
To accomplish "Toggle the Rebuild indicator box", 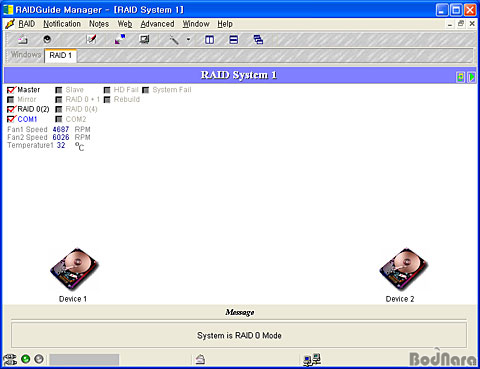I will [107, 100].
